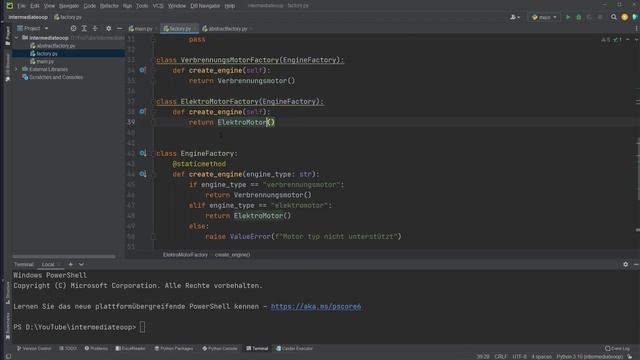The image size is (640, 360).
Task: Collapse the intermediateoop root folder
Action: 16,38
